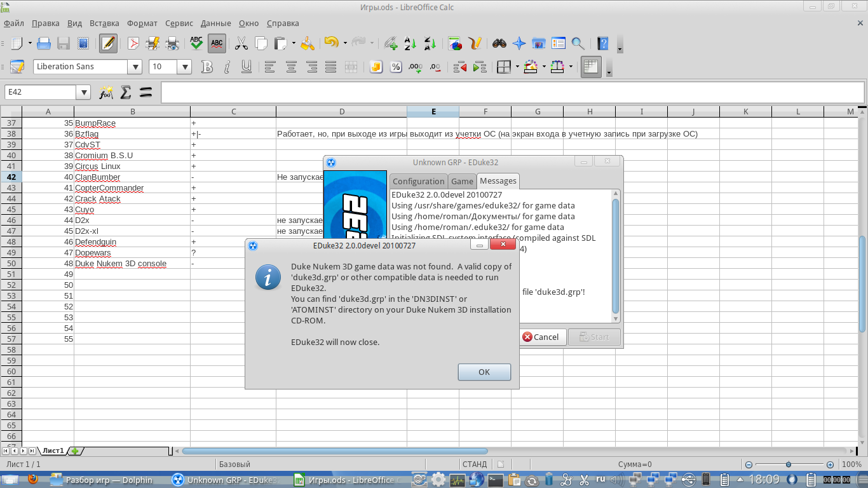868x488 pixels.
Task: Open LibreOffice Help book icon
Action: pos(603,43)
